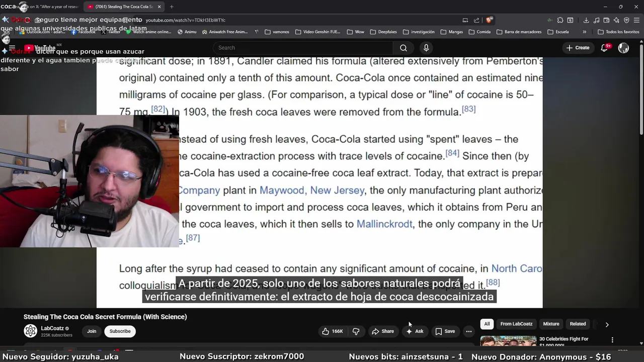Open the share page icon in address bar
644x362 pixels.
[x=476, y=20]
